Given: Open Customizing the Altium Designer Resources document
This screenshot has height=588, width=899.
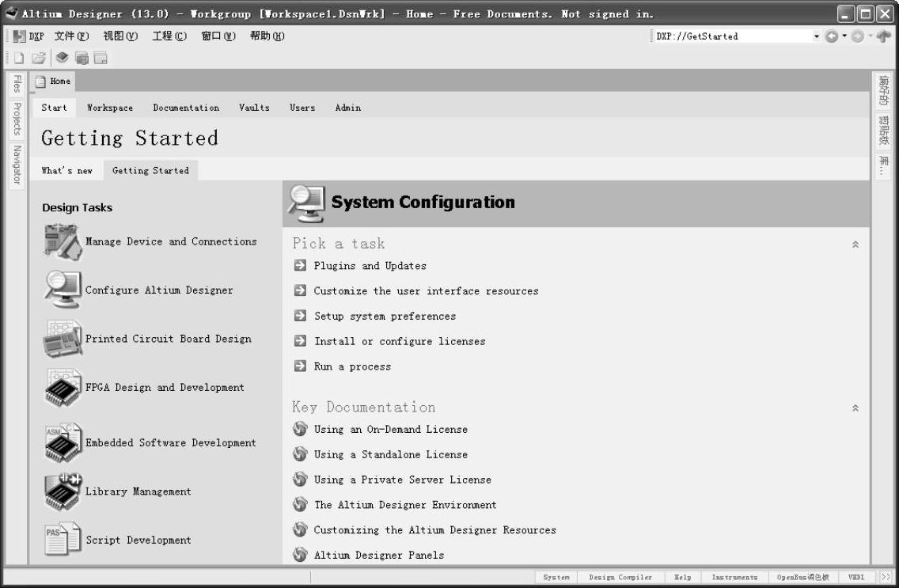Looking at the screenshot, I should (434, 530).
